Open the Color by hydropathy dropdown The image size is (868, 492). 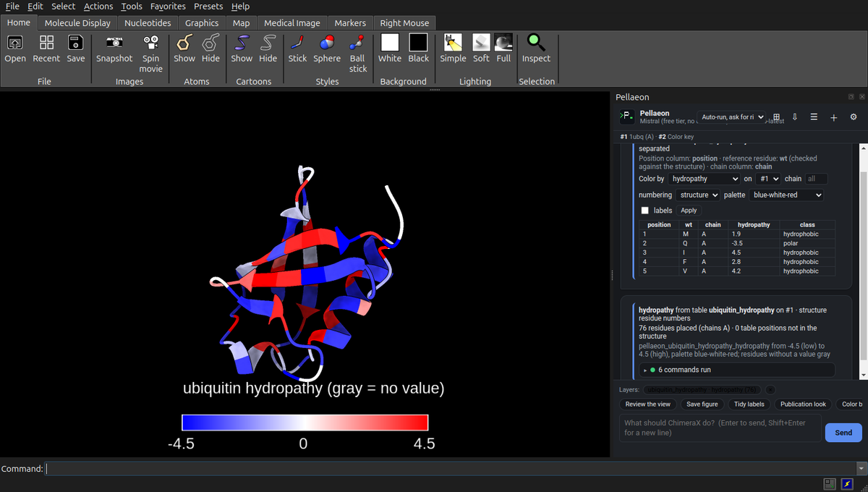click(x=704, y=179)
